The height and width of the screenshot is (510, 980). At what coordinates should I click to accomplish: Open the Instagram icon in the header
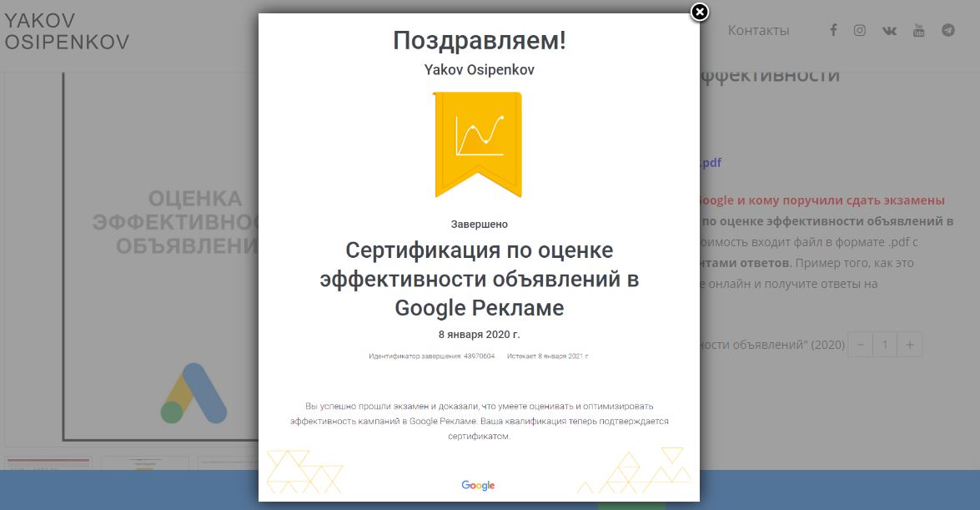tap(860, 30)
